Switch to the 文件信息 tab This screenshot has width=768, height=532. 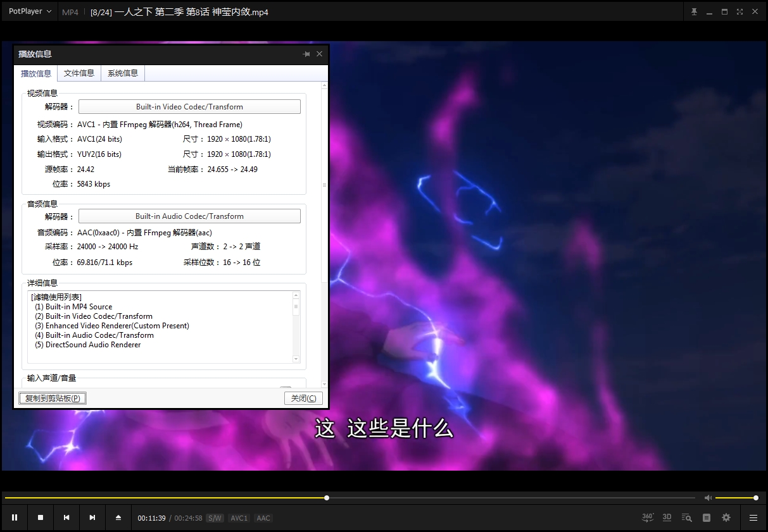pyautogui.click(x=79, y=73)
